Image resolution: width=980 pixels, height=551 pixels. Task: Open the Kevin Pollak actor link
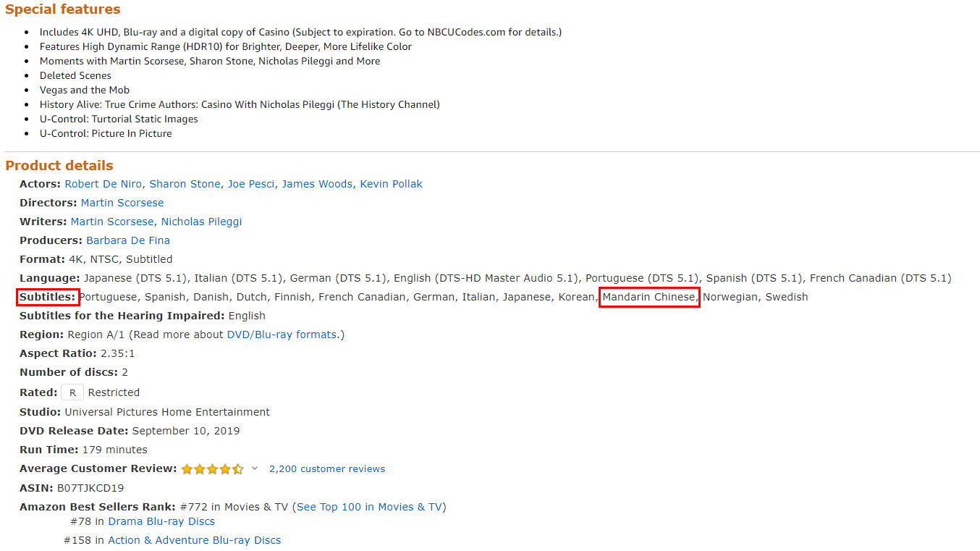coord(391,184)
